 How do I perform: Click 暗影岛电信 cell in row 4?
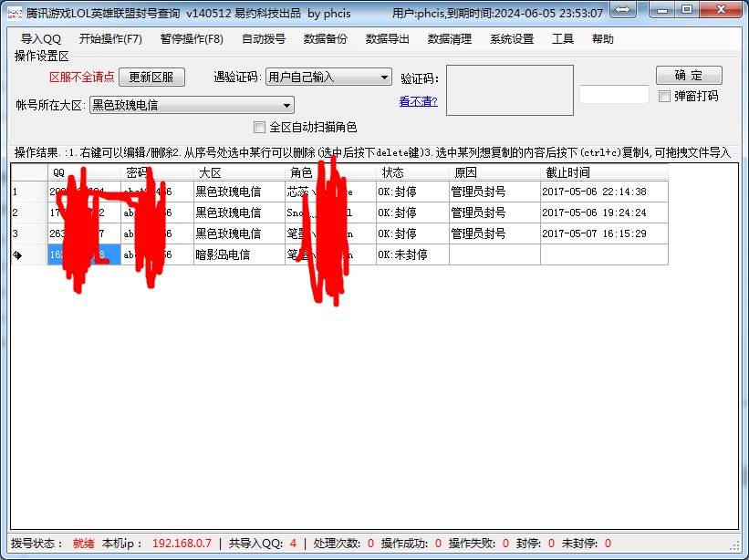(239, 255)
